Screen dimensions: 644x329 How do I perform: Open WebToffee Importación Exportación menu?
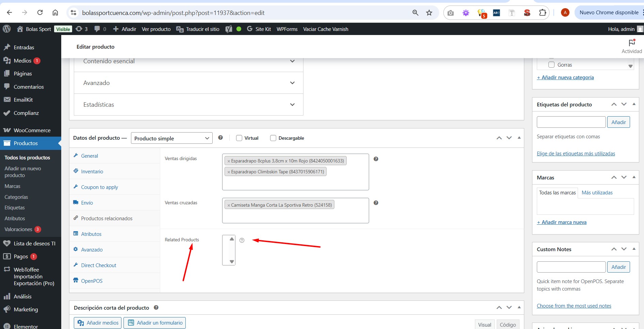point(34,276)
